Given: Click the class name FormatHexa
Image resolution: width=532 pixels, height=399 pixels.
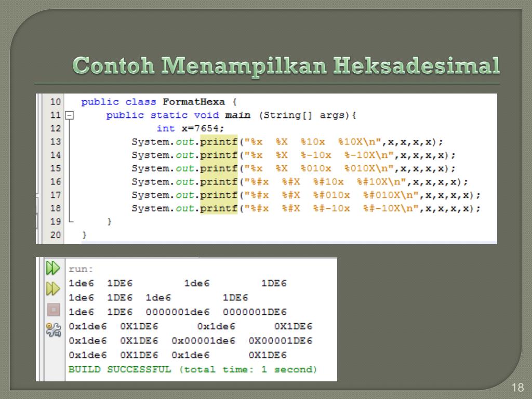Looking at the screenshot, I should point(194,102).
